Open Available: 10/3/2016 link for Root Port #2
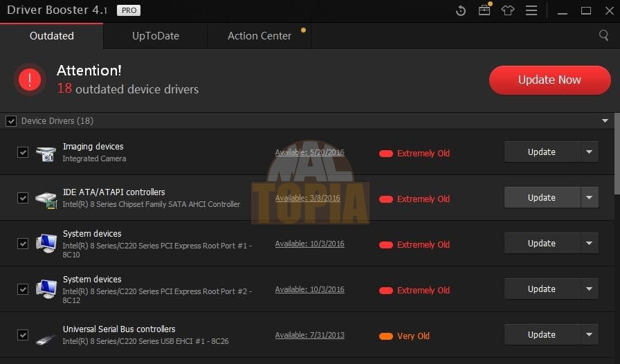Screen dimensions: 620x364 click(x=309, y=289)
